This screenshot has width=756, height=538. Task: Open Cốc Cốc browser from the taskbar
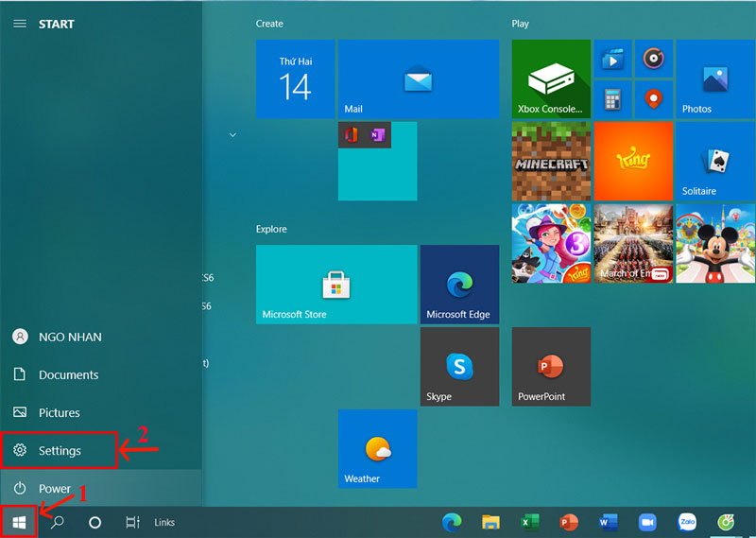(x=726, y=522)
